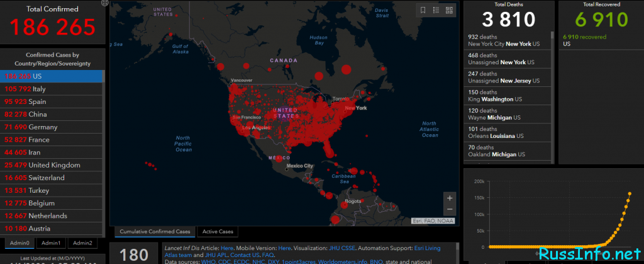Open the JHU APL link
The width and height of the screenshot is (644, 264).
(x=216, y=255)
